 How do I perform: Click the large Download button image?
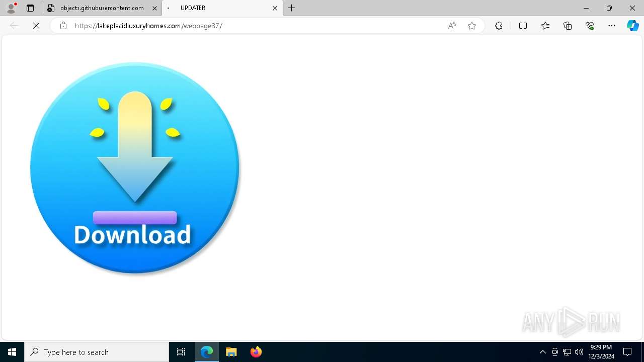(x=135, y=168)
